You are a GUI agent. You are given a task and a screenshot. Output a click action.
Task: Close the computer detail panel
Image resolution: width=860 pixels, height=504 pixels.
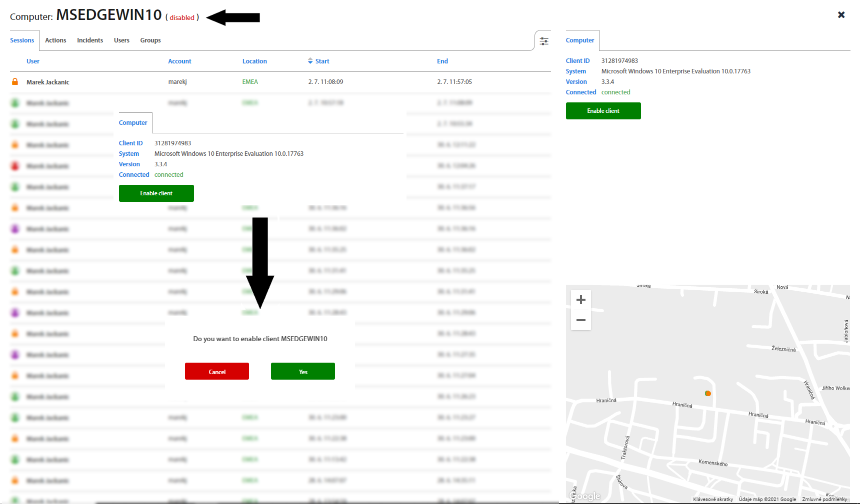point(841,15)
